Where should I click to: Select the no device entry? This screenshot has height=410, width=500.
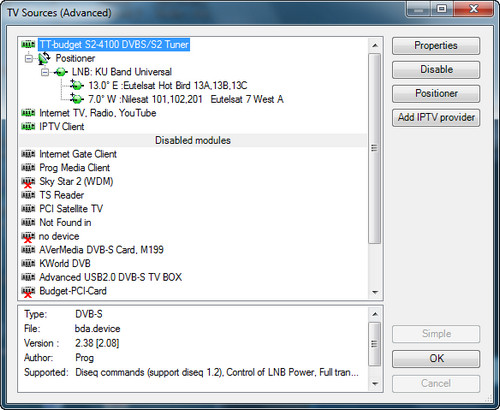59,236
